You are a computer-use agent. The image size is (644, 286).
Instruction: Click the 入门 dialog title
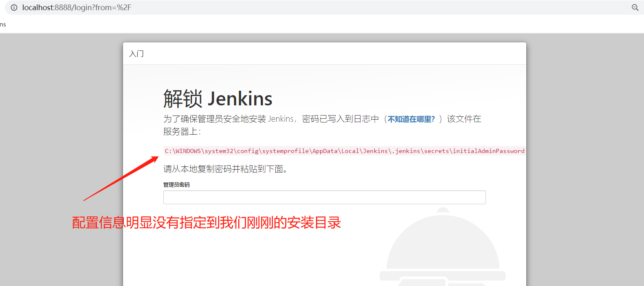click(x=136, y=54)
